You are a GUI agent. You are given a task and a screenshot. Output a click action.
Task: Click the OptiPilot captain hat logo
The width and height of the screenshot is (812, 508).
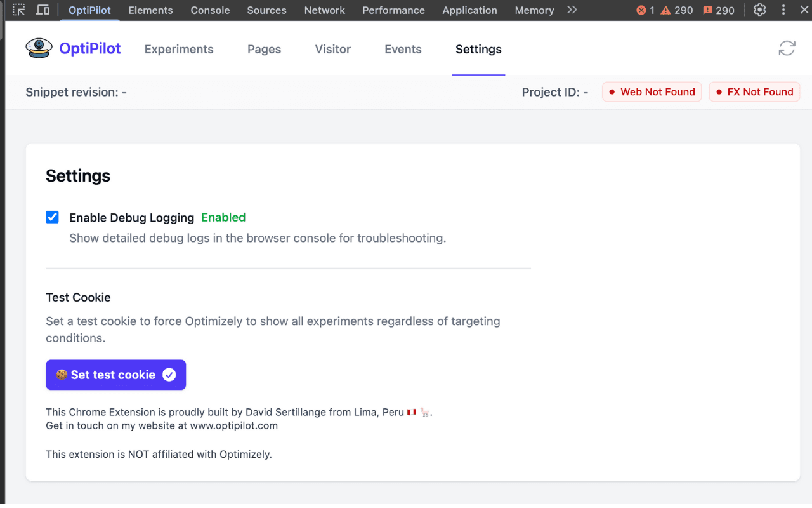tap(39, 48)
